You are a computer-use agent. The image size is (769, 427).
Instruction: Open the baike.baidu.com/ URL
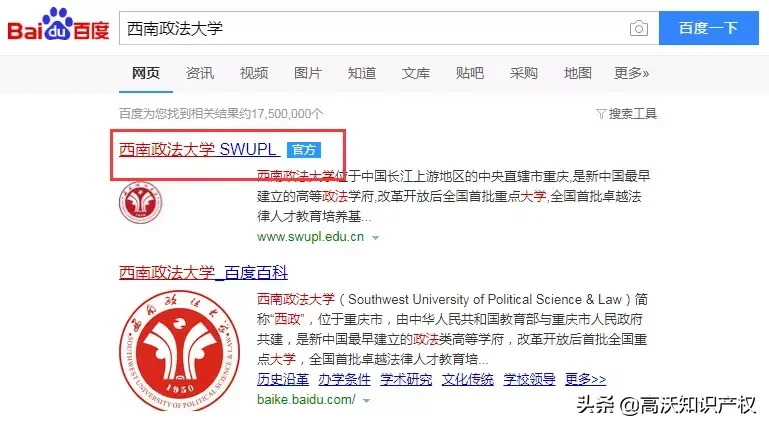tap(306, 400)
